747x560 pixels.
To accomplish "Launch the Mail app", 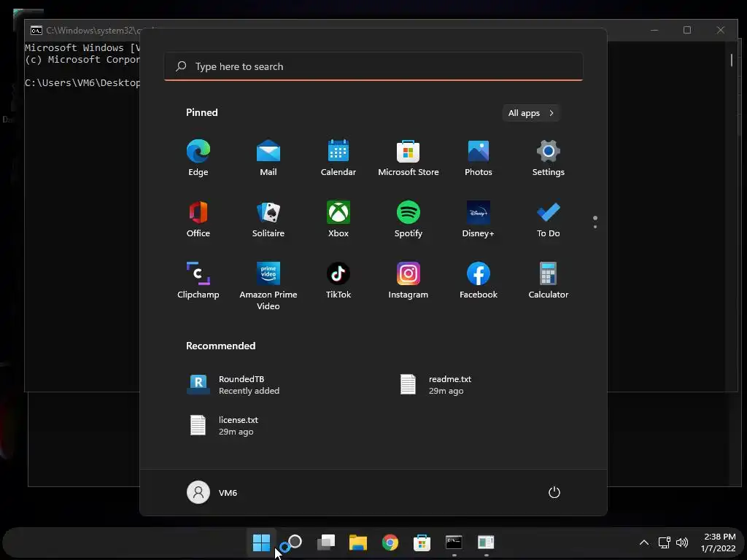I will (x=268, y=158).
